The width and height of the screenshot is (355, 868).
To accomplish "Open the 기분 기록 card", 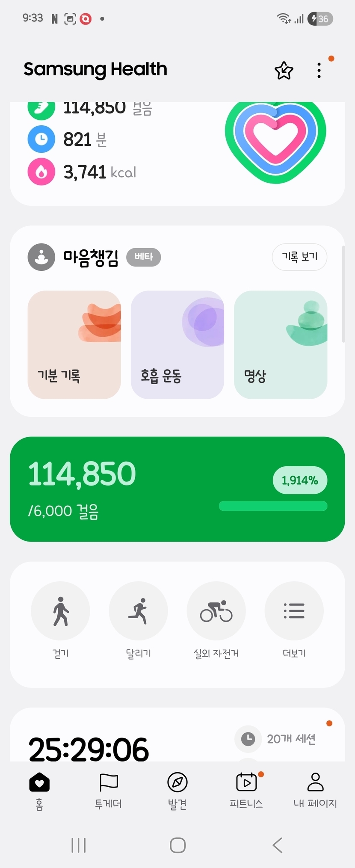I will 74,345.
